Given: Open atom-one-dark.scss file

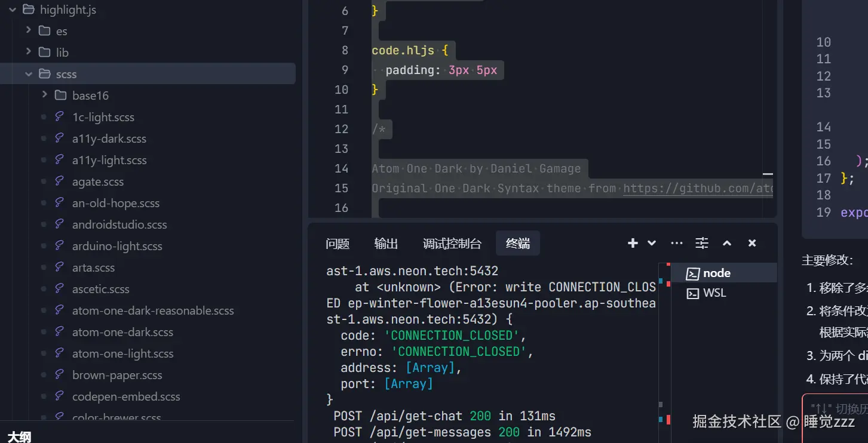Looking at the screenshot, I should tap(122, 332).
